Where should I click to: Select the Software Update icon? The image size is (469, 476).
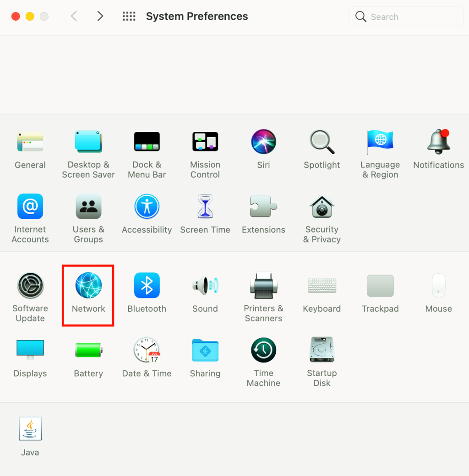[30, 286]
